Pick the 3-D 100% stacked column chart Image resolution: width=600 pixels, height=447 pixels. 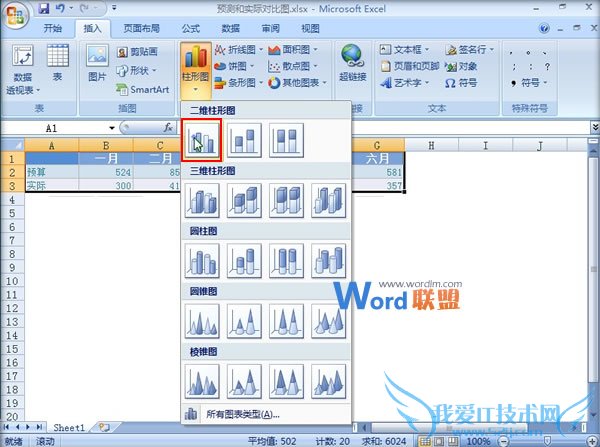286,201
